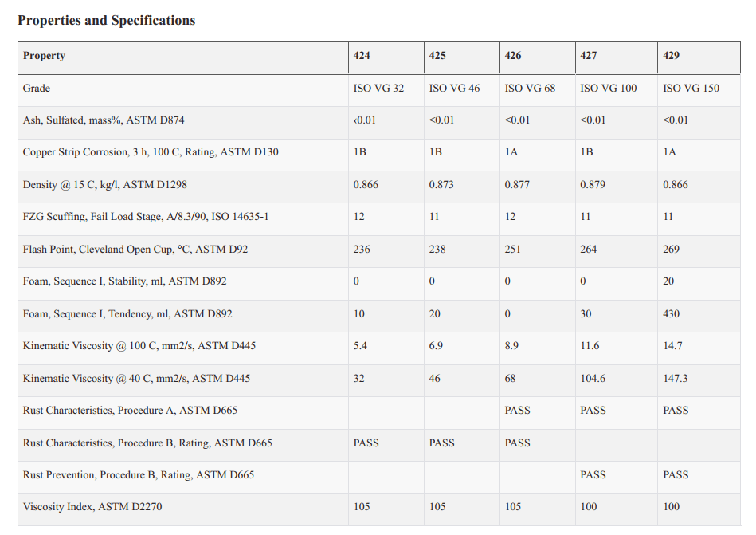Select the viscosity value 5.4

360,346
